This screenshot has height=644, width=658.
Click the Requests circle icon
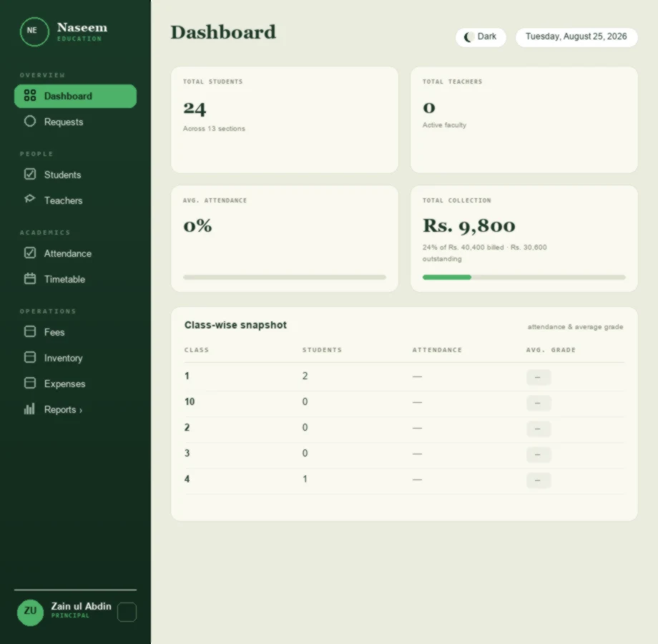coord(30,122)
